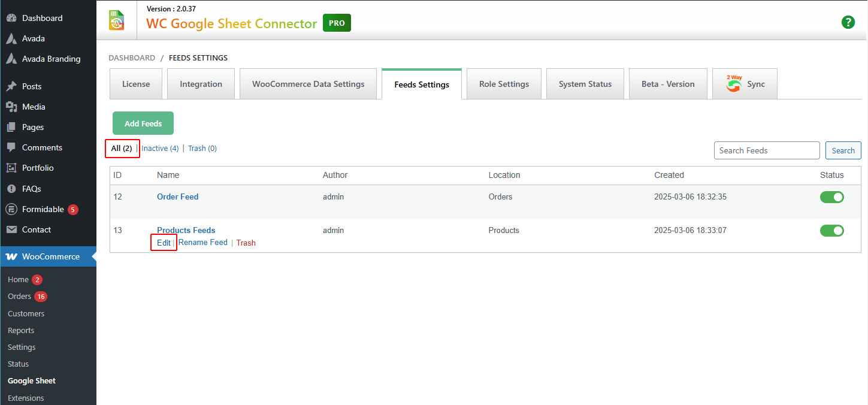
Task: Open the Products Feeds link
Action: 186,230
